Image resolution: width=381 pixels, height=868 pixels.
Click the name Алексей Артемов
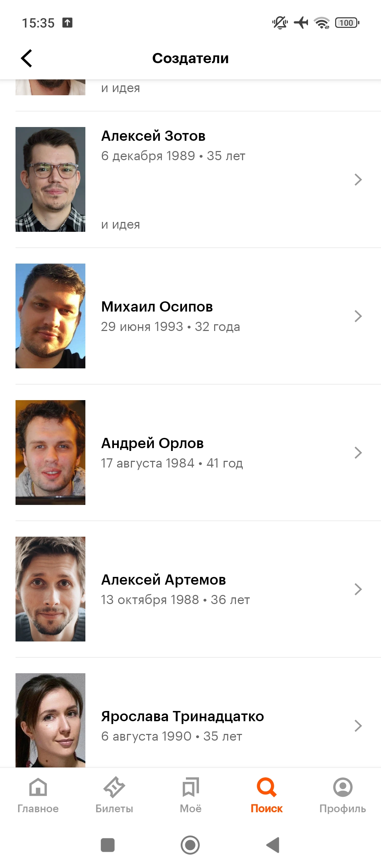[x=163, y=580]
